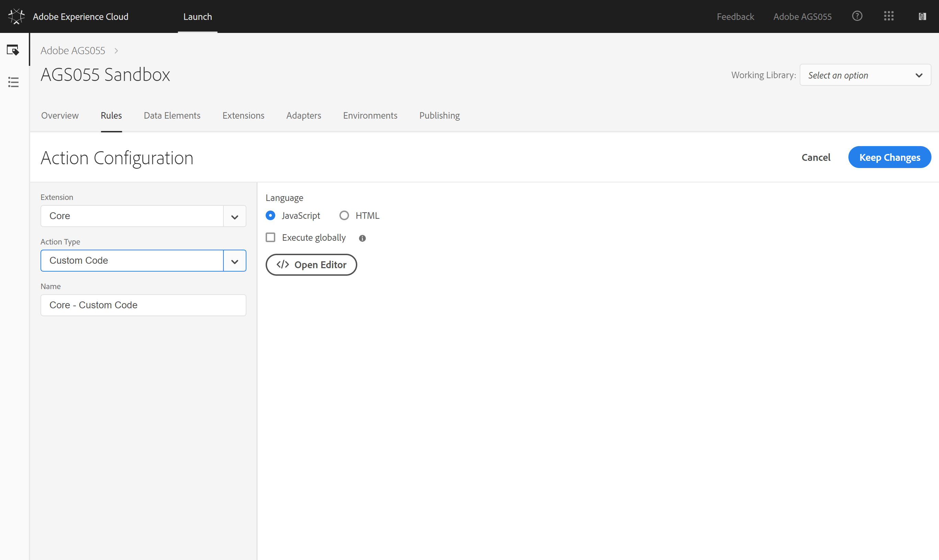The image size is (939, 560).
Task: Click the Keep Changes button
Action: pos(889,157)
